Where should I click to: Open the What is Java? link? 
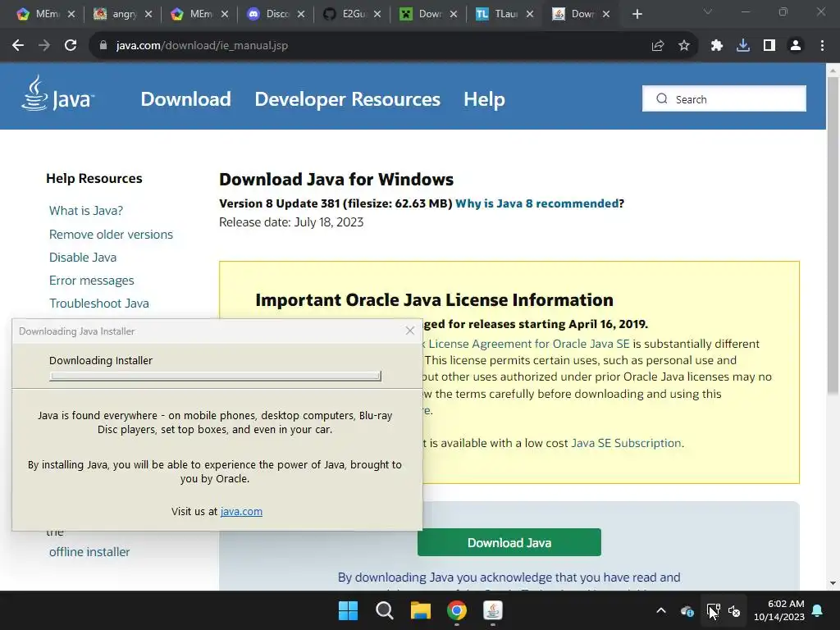(x=85, y=211)
